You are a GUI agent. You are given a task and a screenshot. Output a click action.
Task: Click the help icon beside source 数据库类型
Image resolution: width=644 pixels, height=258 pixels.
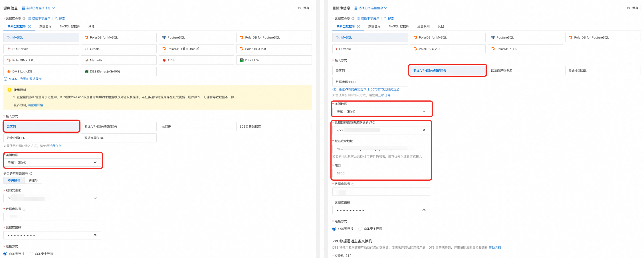pos(24,19)
